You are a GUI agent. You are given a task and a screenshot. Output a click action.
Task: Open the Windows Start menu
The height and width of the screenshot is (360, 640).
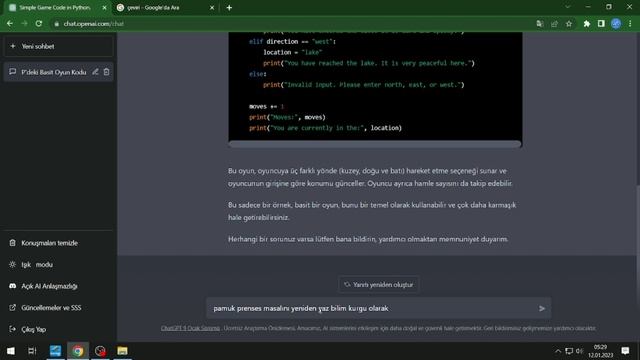[11, 351]
